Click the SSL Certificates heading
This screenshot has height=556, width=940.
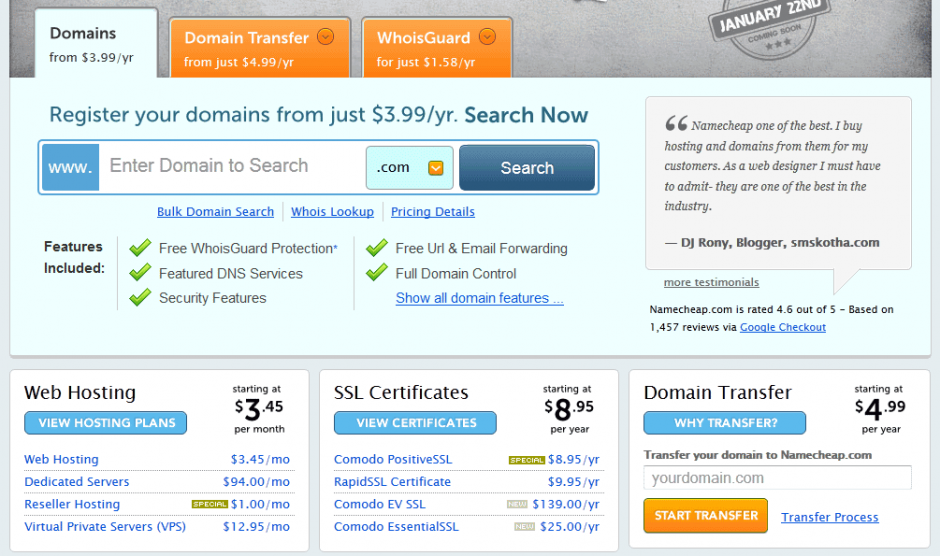401,392
